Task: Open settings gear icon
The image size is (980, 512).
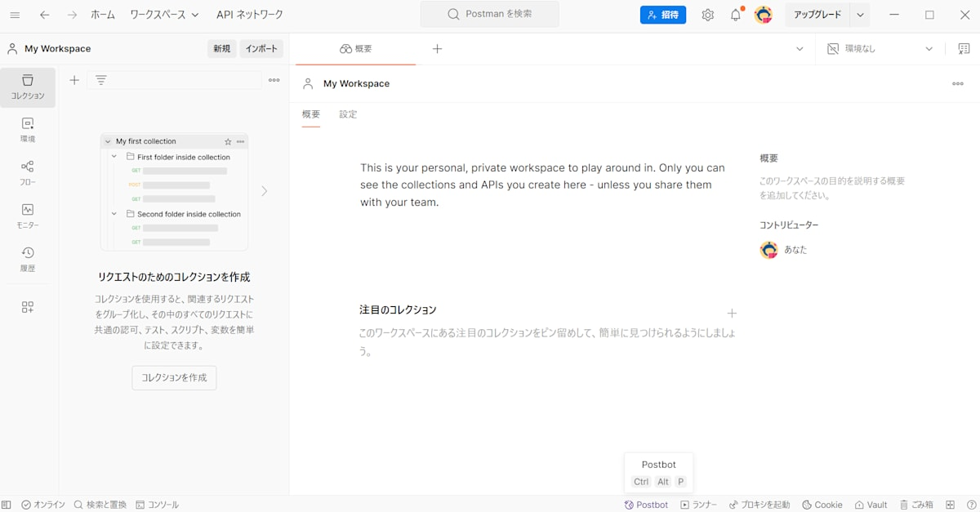Action: (x=708, y=15)
